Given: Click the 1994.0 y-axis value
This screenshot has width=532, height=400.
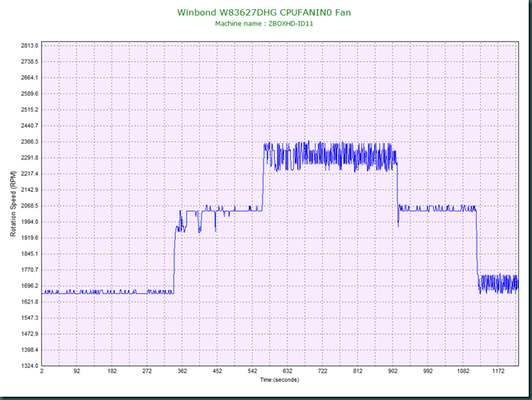Looking at the screenshot, I should click(x=30, y=221).
